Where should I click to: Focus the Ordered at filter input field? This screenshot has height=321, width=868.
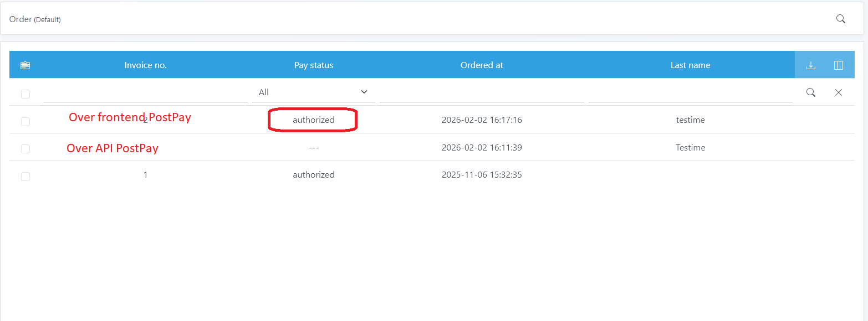point(481,93)
